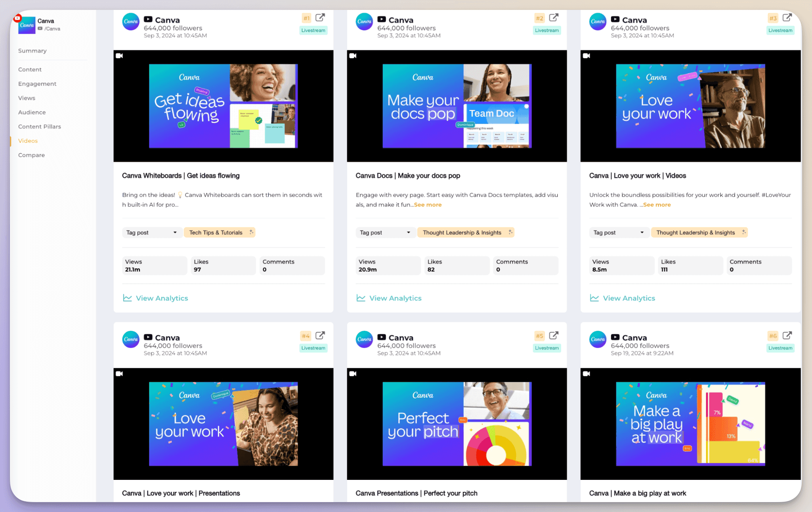The width and height of the screenshot is (812, 512).
Task: Open Perfect your pitch thumbnail
Action: click(x=457, y=424)
